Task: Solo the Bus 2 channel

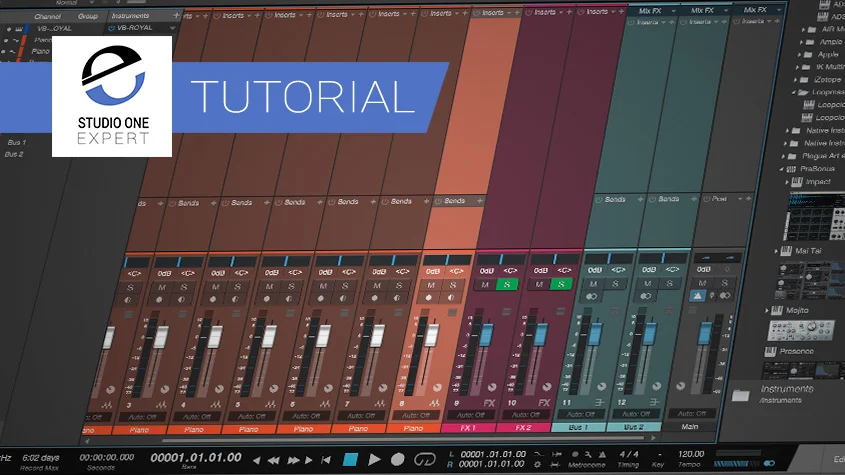Action: click(669, 283)
